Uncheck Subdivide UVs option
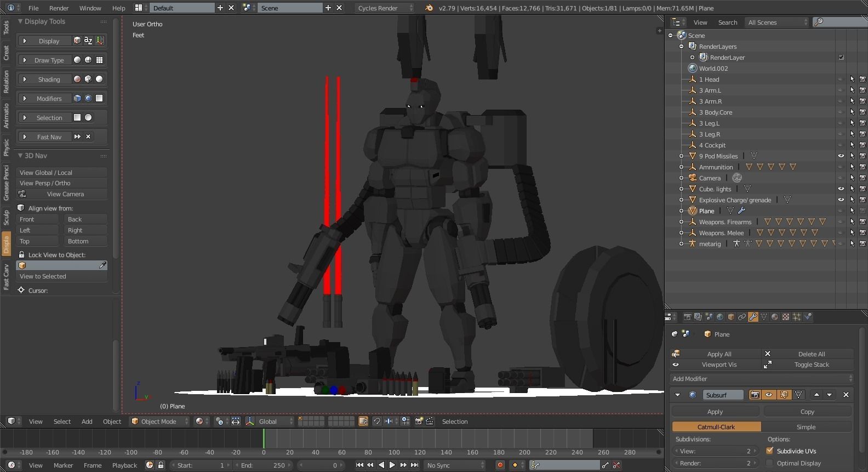Image resolution: width=868 pixels, height=472 pixels. coord(769,451)
